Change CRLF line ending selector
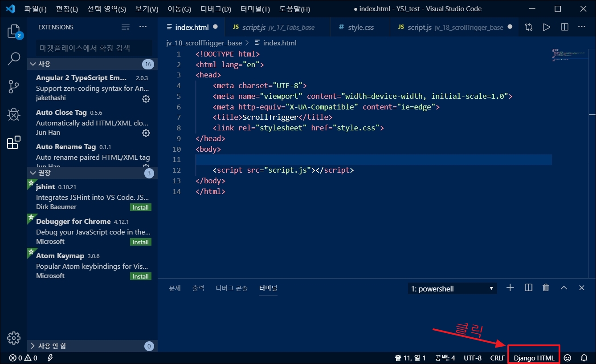 (498, 358)
